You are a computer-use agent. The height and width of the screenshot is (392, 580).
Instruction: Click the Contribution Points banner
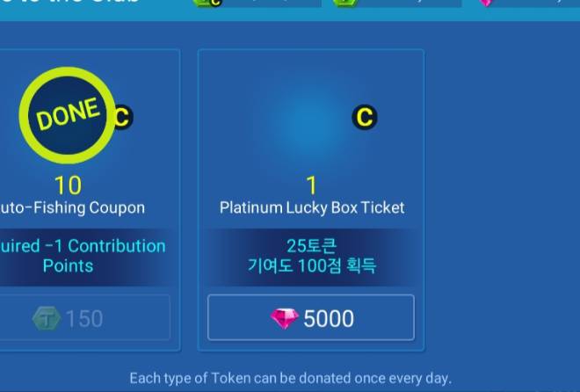click(83, 257)
